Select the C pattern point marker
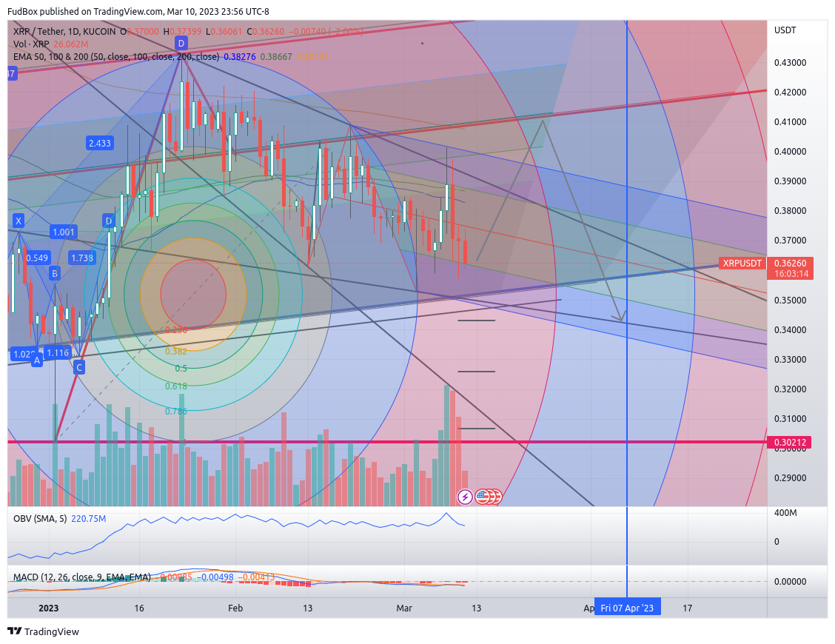This screenshot has height=644, width=835. tap(78, 367)
